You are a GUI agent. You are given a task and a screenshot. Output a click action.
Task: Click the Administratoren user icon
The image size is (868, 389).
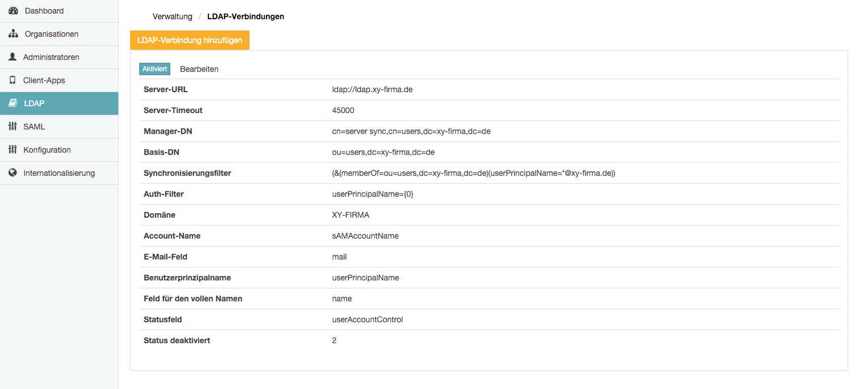click(x=12, y=57)
